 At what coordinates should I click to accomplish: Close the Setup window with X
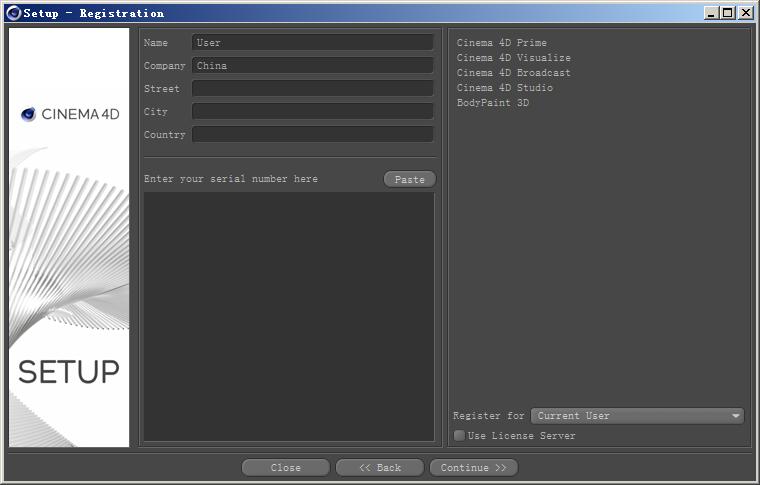click(x=745, y=13)
